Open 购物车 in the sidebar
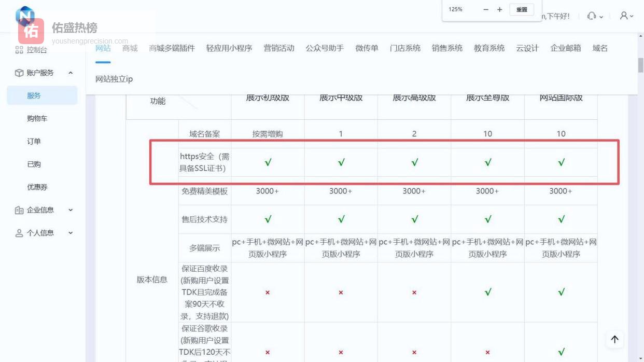The width and height of the screenshot is (644, 362). (x=37, y=119)
